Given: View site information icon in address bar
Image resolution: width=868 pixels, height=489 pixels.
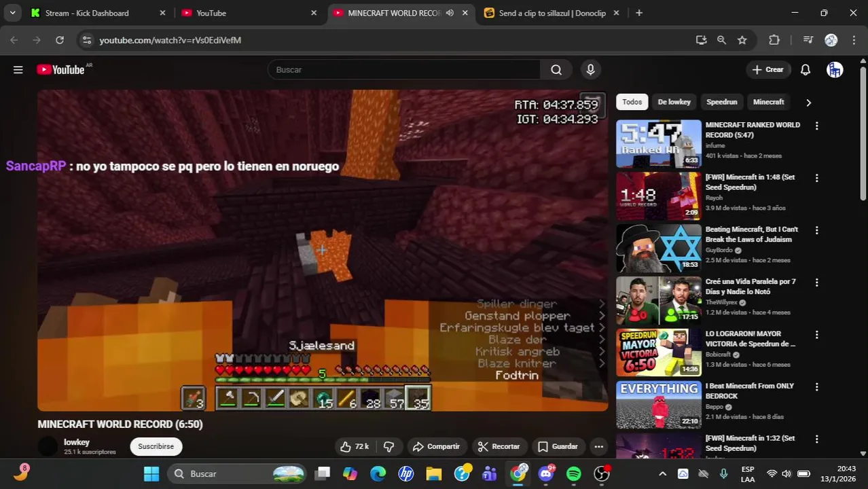Looking at the screenshot, I should click(86, 40).
